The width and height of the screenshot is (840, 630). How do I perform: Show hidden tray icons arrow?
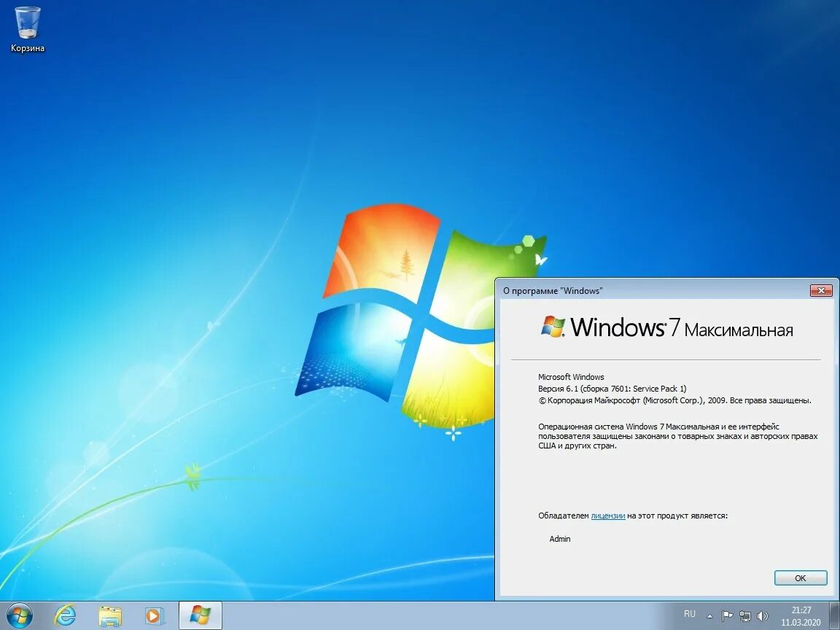tap(709, 616)
